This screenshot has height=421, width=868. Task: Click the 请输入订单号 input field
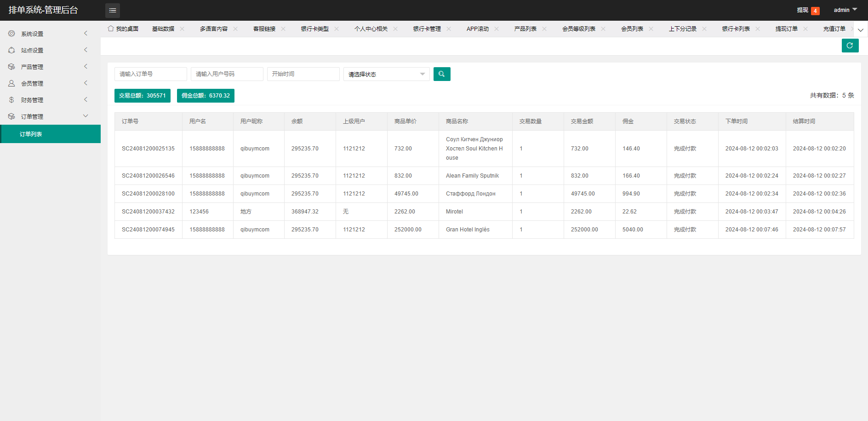pyautogui.click(x=150, y=74)
